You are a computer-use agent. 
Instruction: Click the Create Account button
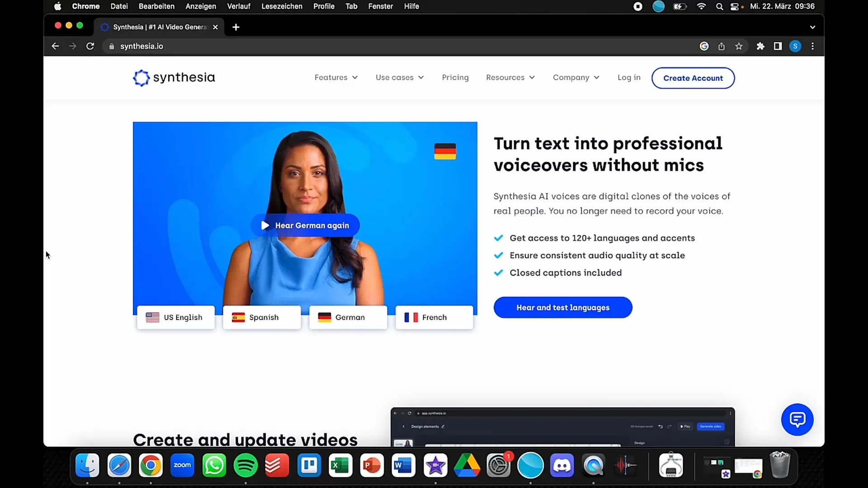point(693,78)
